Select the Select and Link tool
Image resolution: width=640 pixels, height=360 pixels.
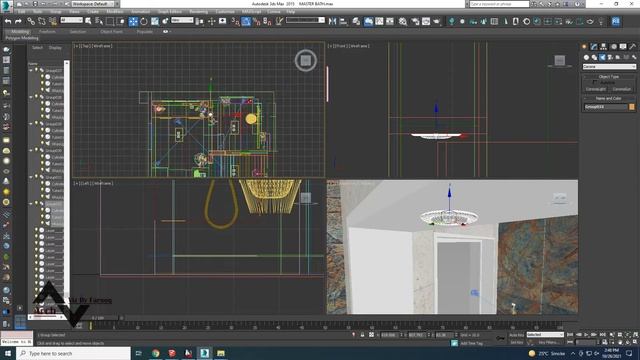(31, 21)
